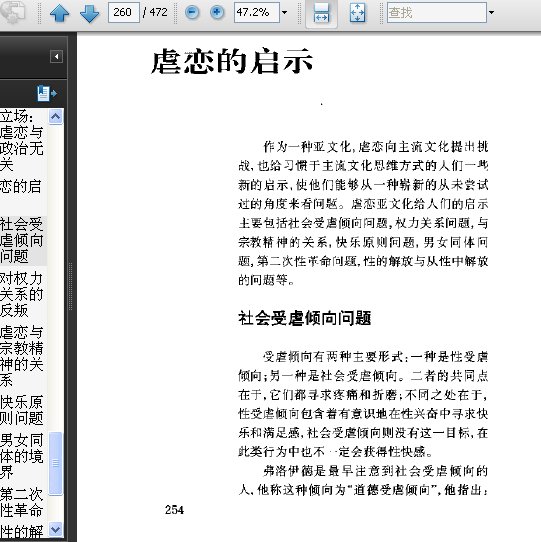Image resolution: width=541 pixels, height=542 pixels.
Task: Click the bookmarks scrollbar thumb
Action: pyautogui.click(x=56, y=463)
